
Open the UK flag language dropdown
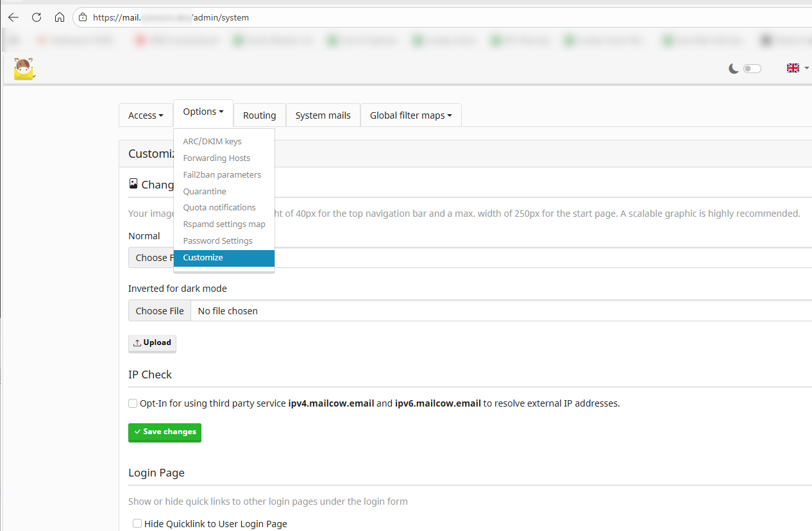[x=797, y=68]
